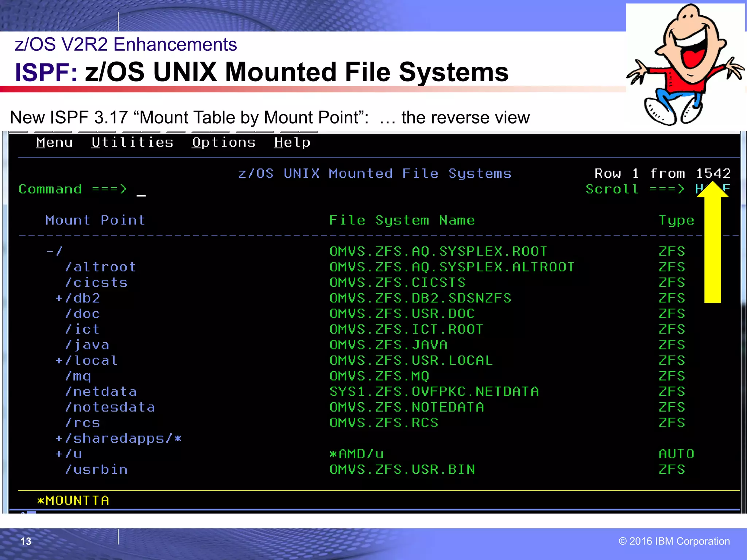The height and width of the screenshot is (560, 747).
Task: Click the *MOUNTTA screen name
Action: 73,501
